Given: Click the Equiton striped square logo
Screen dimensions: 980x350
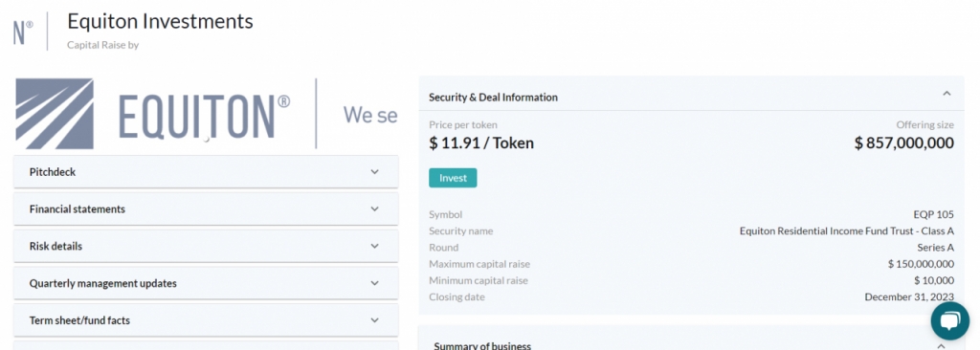Looking at the screenshot, I should [x=55, y=114].
